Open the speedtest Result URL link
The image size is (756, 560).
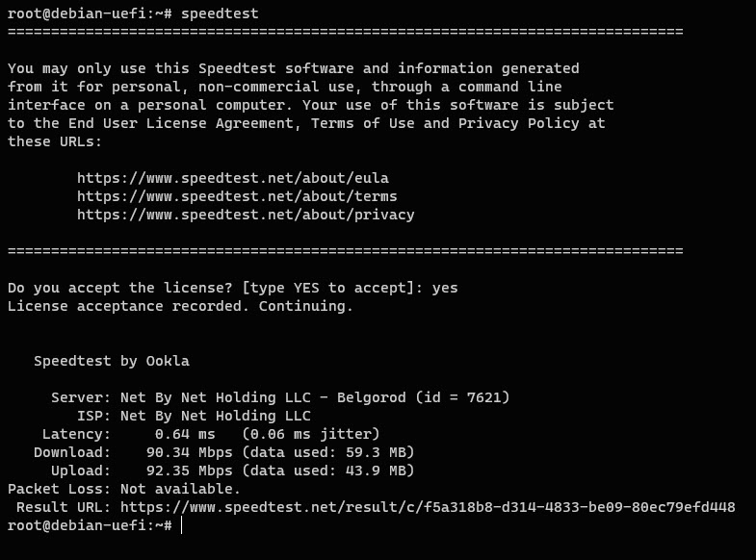coord(428,507)
